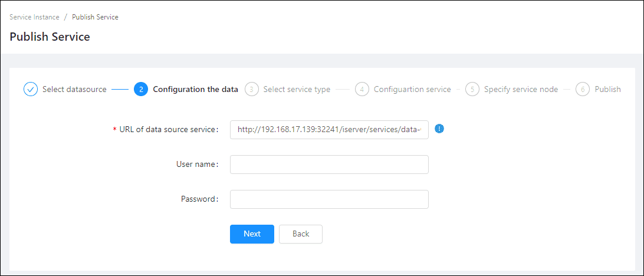Open the blue info icon beside URL field
The height and width of the screenshot is (276, 644).
point(439,129)
